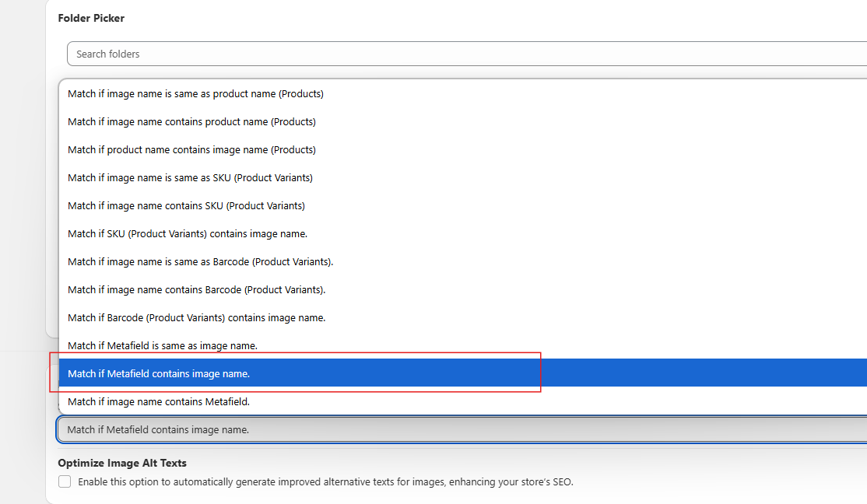
Task: Choose "image name contains Barcode (Product Variants)" option
Action: (x=196, y=290)
